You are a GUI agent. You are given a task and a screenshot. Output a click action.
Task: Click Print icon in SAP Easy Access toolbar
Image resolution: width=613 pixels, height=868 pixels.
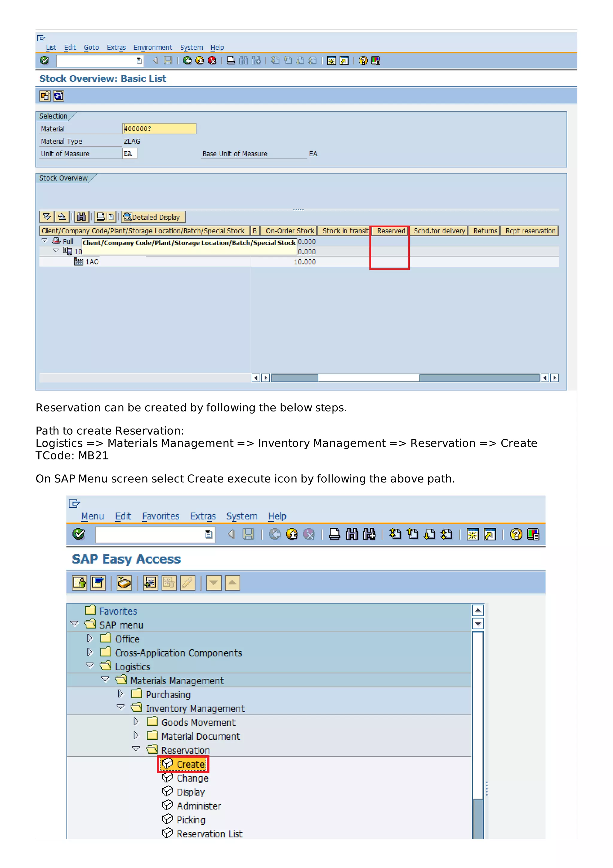point(334,534)
